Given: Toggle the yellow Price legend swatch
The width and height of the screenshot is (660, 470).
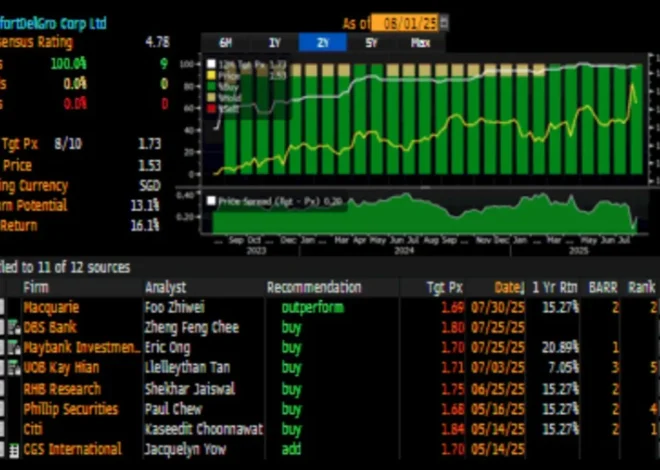Looking at the screenshot, I should pyautogui.click(x=211, y=76).
